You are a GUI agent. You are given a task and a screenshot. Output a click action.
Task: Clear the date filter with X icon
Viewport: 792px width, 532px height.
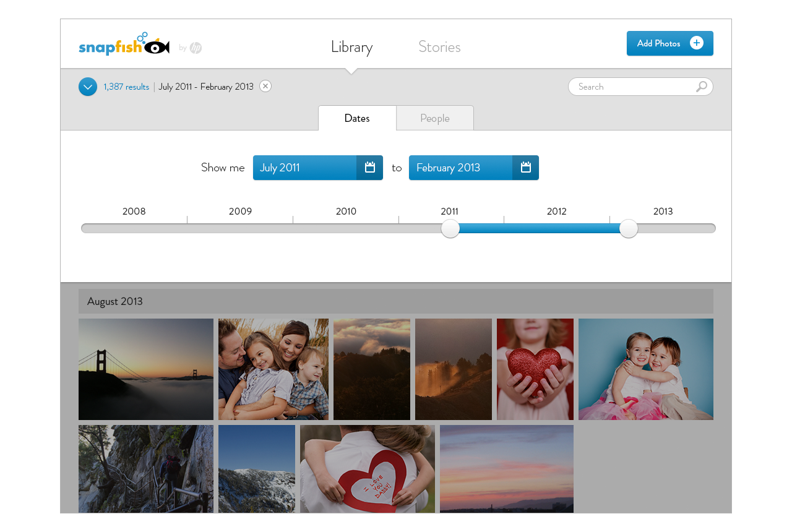[x=265, y=87]
